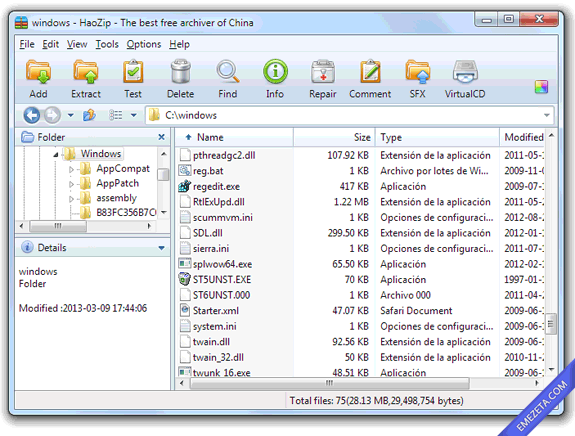
Task: Click the forward navigation arrow
Action: [52, 115]
